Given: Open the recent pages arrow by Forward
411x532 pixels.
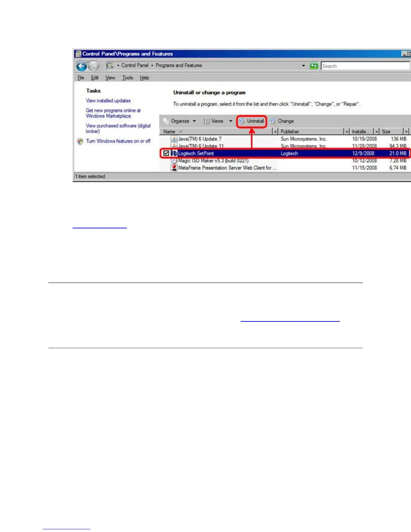Looking at the screenshot, I should pos(101,66).
